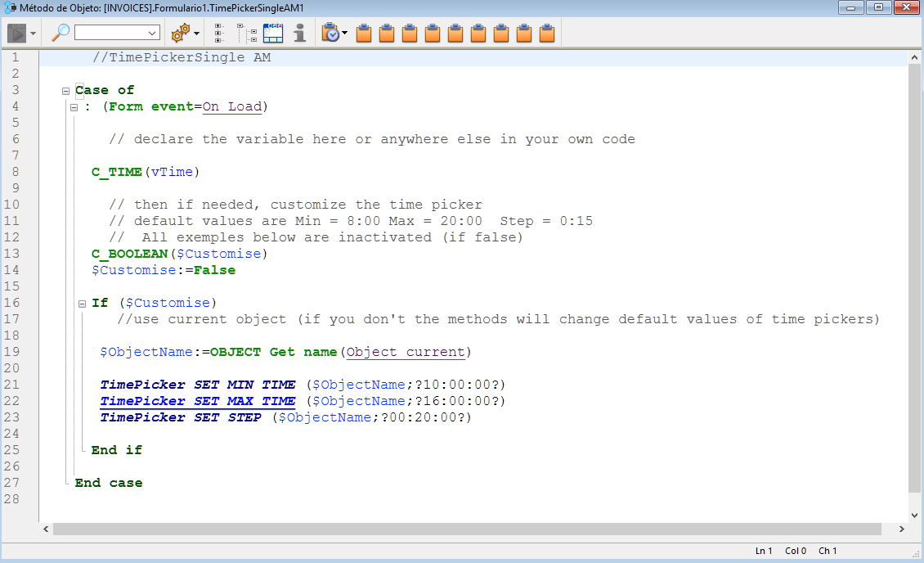
Task: Click the Run method play button
Action: click(x=16, y=33)
